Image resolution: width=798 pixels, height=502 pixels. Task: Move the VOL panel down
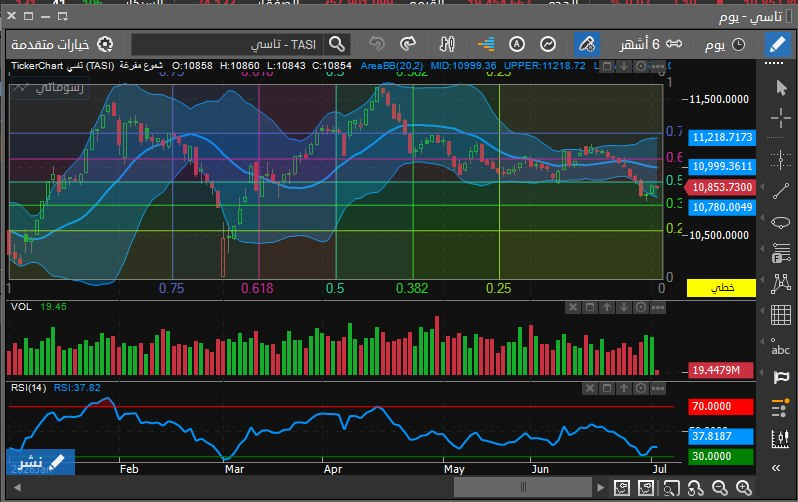624,307
